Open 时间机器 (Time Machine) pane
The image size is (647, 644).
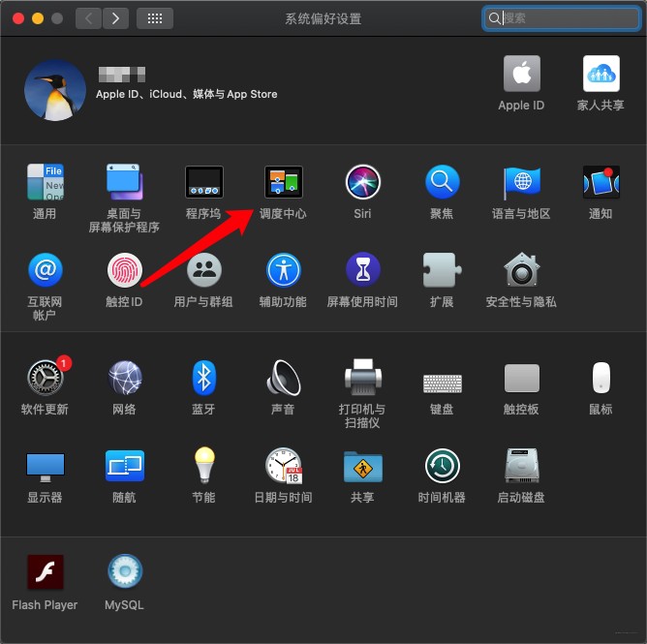tap(442, 466)
